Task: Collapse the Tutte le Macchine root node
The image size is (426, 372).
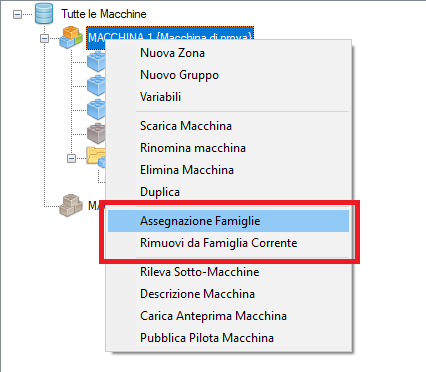Action: point(17,14)
